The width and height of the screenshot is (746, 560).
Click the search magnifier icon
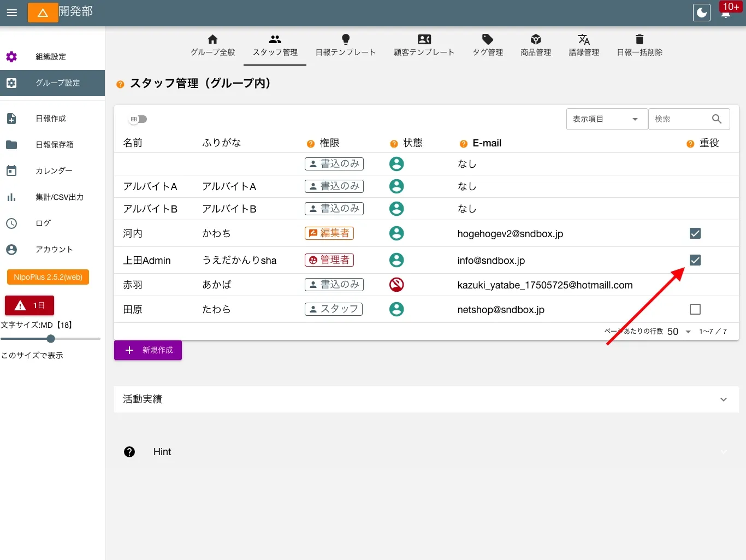(717, 119)
